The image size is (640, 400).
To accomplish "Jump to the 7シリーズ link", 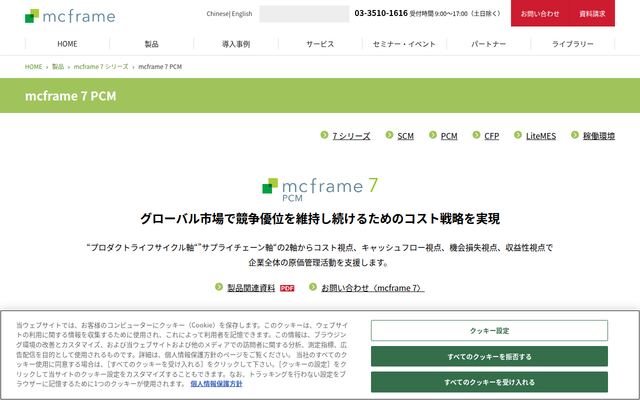I will pos(351,136).
